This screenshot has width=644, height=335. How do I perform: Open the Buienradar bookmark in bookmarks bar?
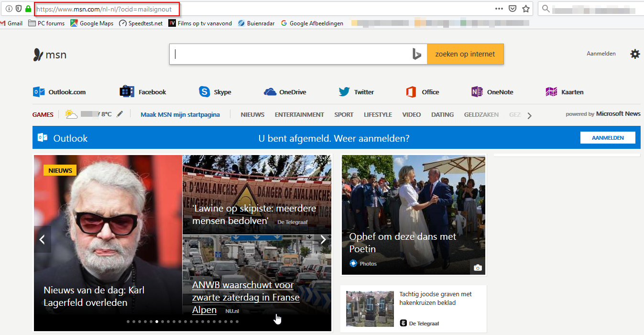pos(256,23)
